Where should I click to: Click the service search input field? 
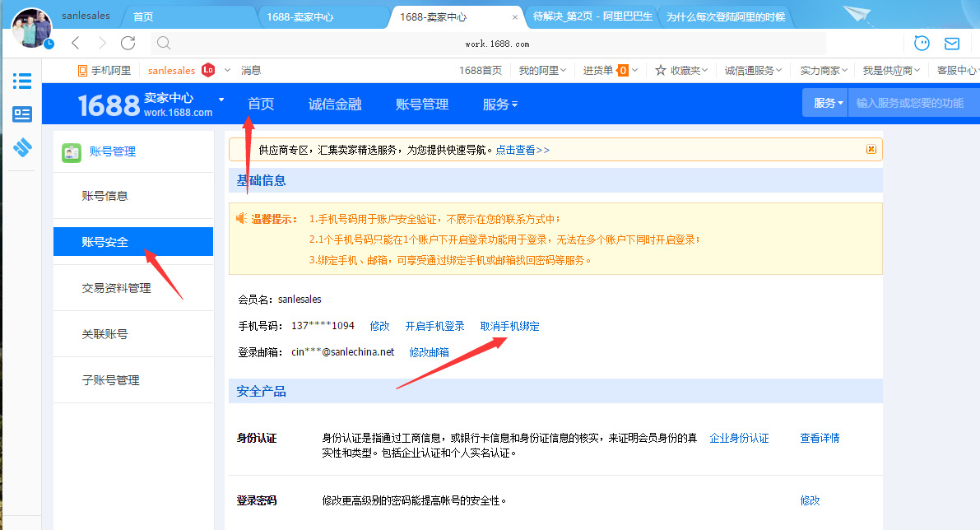pos(913,103)
